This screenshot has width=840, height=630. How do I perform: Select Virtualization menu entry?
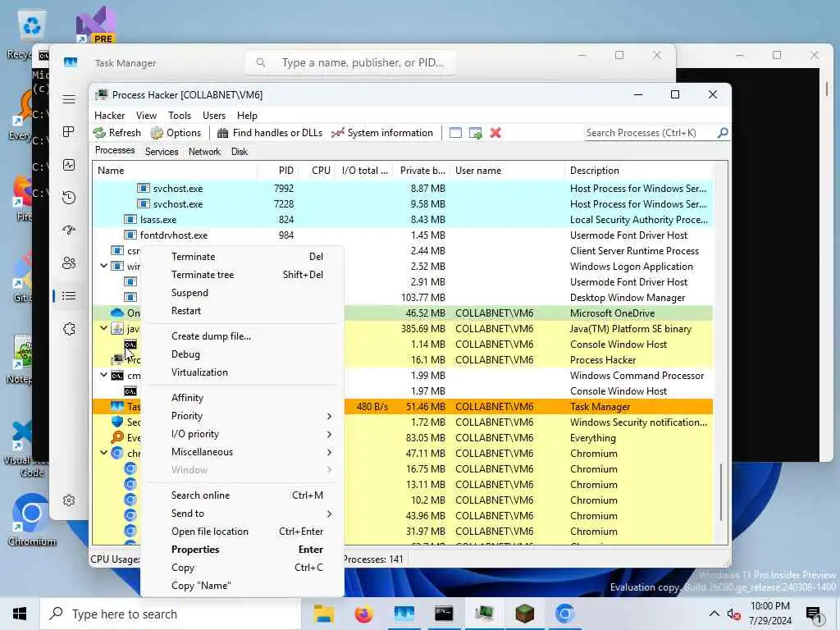[242, 372]
